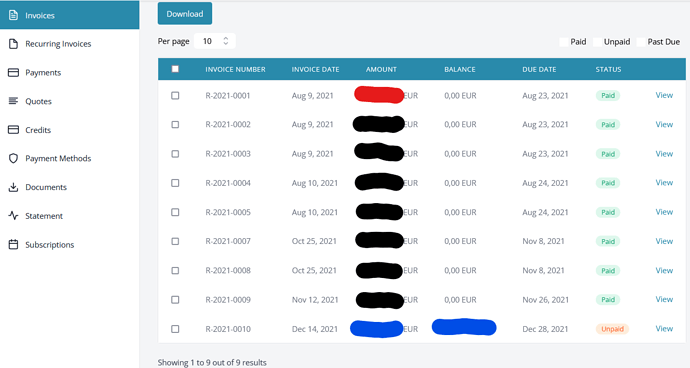
Task: Open the Payment Methods shield icon
Action: pos(14,158)
